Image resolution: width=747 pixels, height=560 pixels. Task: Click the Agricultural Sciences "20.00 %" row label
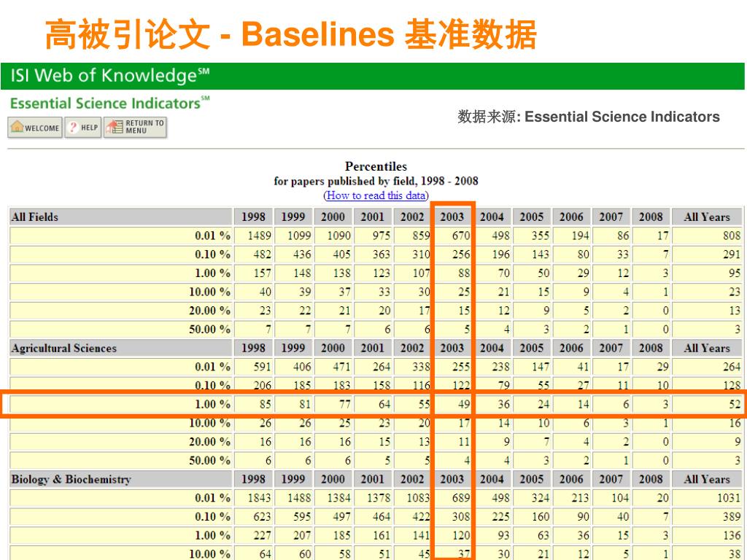click(209, 442)
